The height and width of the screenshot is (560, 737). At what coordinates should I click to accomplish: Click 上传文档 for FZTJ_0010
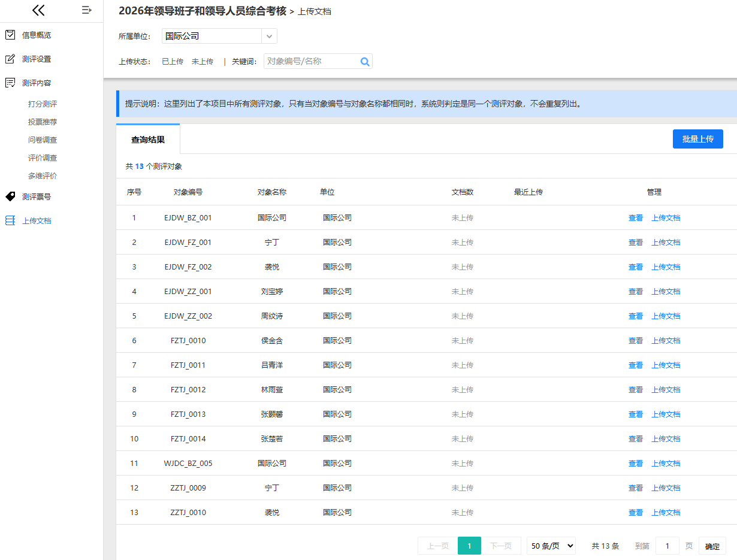[x=666, y=340]
